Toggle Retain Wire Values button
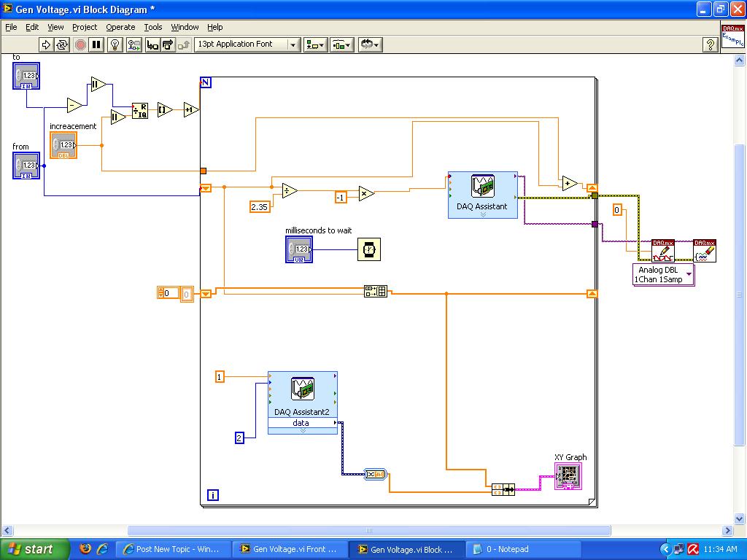 (x=133, y=44)
